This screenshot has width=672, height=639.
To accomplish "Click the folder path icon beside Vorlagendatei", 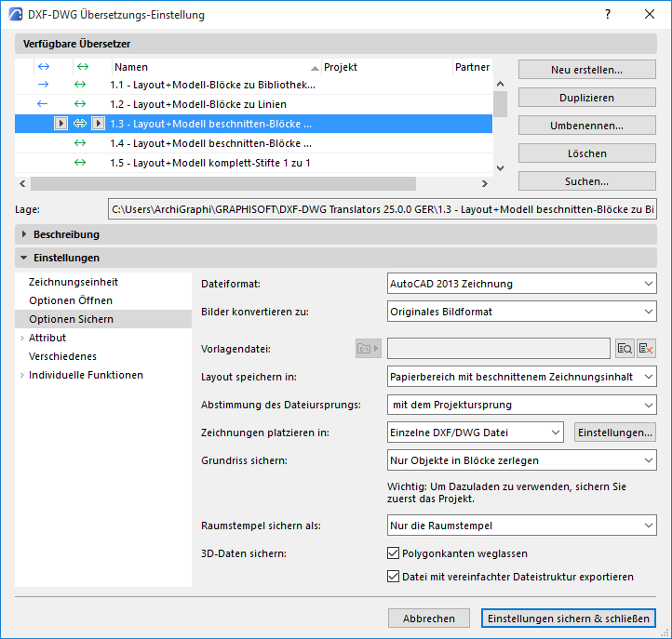I will [x=369, y=349].
